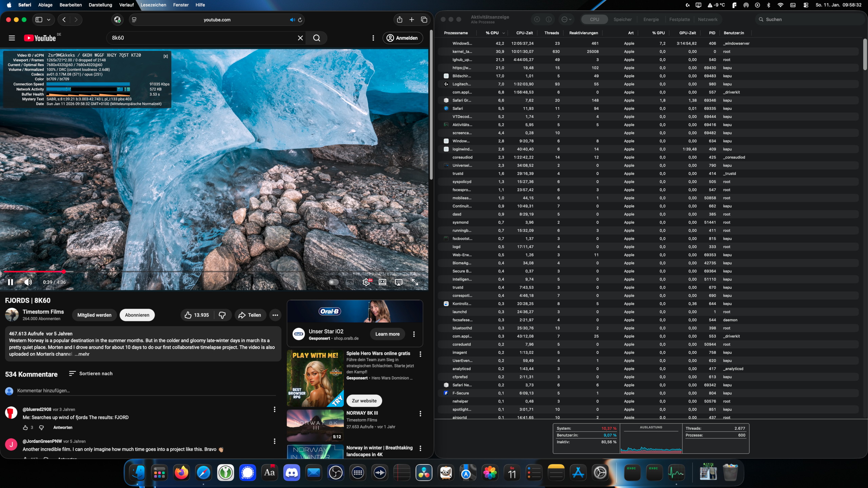Pause the YouTube video
This screenshot has height=488, width=868.
pyautogui.click(x=11, y=282)
